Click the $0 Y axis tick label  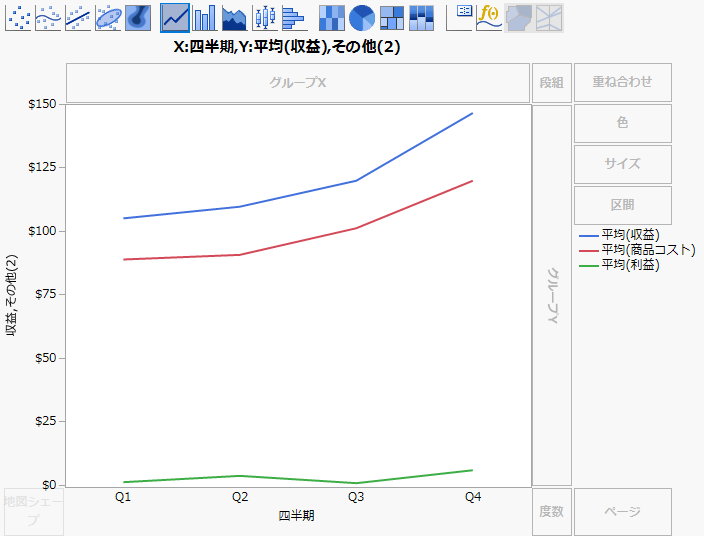49,485
